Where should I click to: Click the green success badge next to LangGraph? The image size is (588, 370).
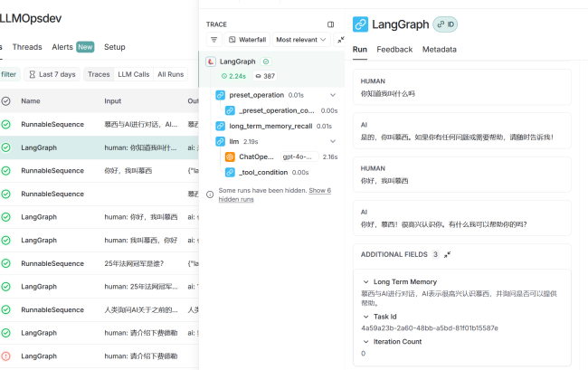click(266, 62)
